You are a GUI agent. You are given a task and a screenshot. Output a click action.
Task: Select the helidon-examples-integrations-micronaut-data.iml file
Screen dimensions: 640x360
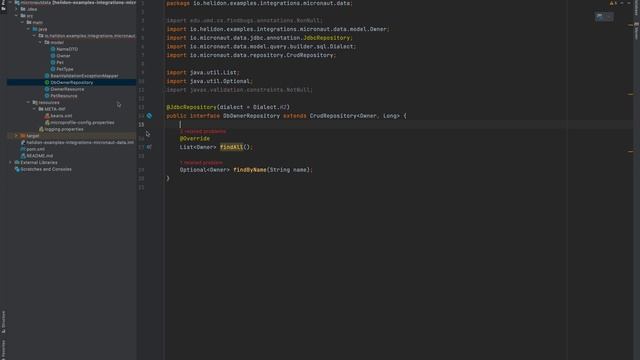tap(80, 142)
